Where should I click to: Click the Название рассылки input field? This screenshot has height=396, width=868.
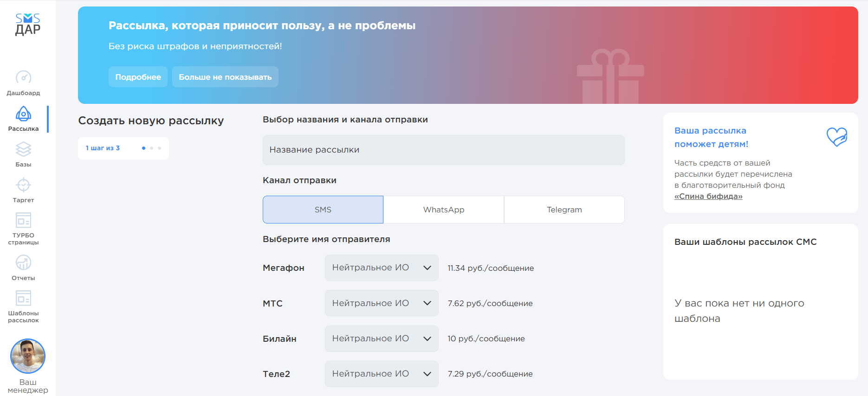443,150
